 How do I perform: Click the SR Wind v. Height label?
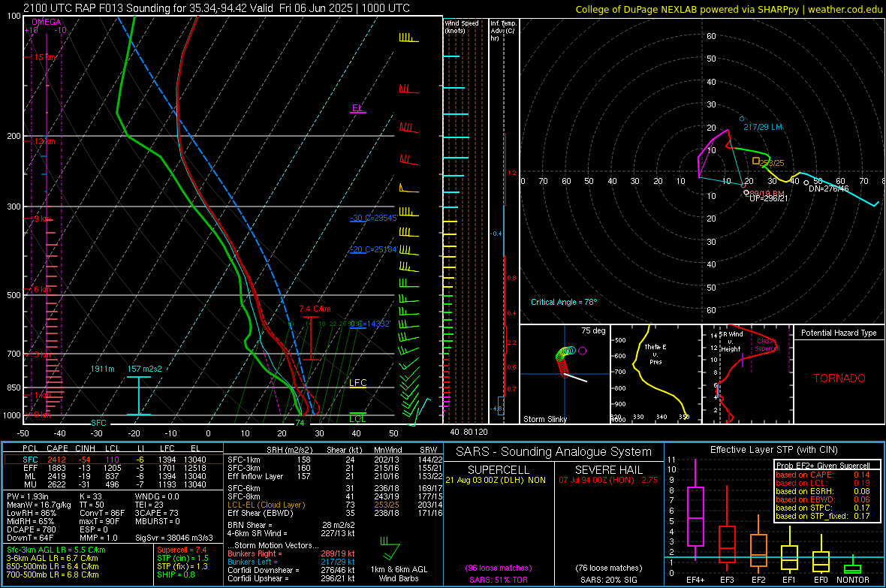tap(730, 342)
